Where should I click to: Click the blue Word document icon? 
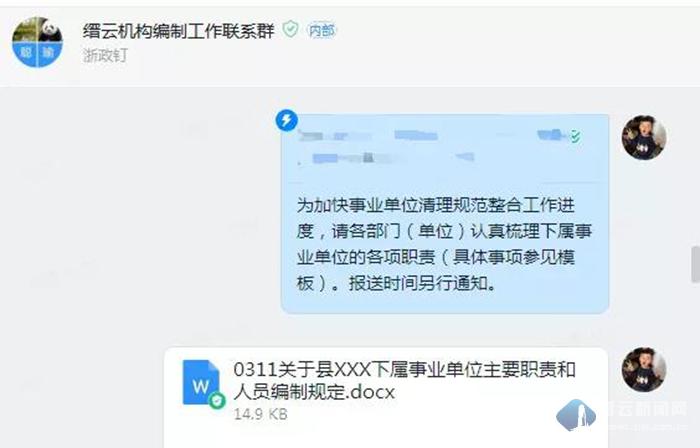(x=201, y=382)
